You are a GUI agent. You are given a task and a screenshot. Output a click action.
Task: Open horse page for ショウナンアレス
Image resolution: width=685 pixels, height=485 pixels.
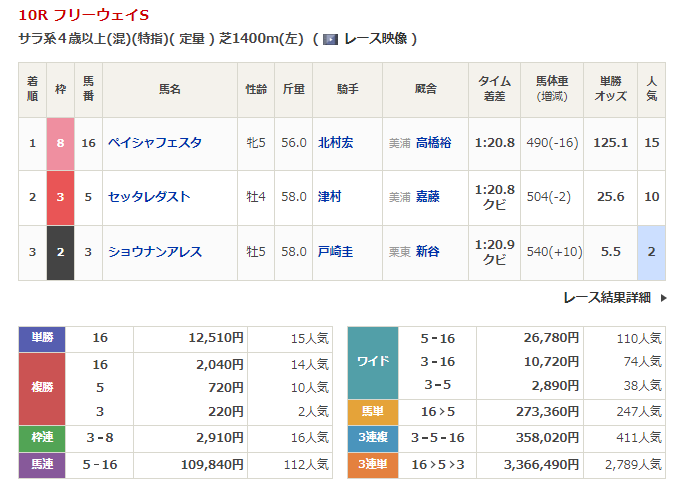[x=155, y=252]
